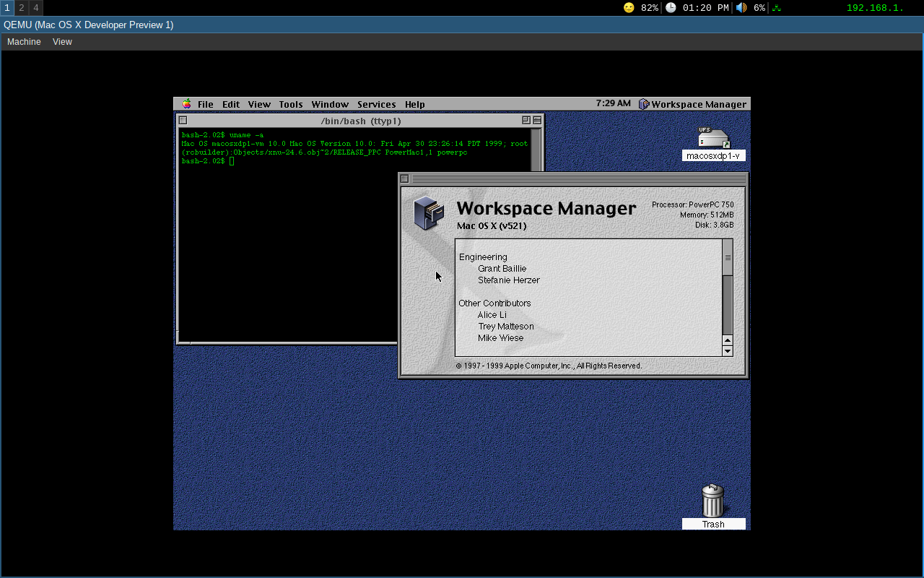This screenshot has height=578, width=924.
Task: Switch to workspace 2
Action: (x=22, y=8)
